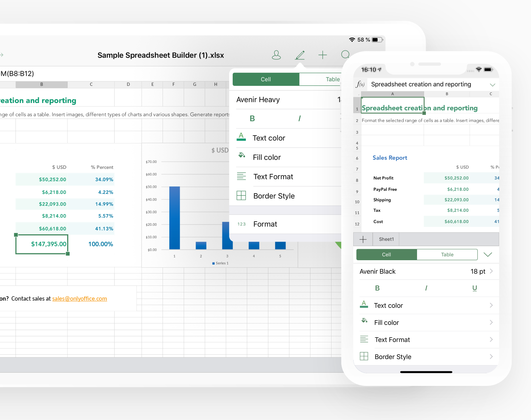Expand the phone formula bar chevron

click(x=492, y=85)
